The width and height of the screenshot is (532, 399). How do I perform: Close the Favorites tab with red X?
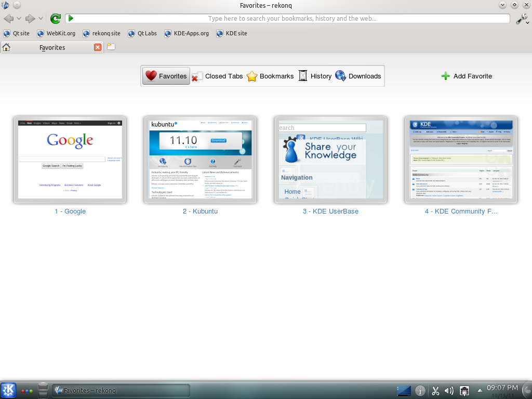click(x=98, y=47)
